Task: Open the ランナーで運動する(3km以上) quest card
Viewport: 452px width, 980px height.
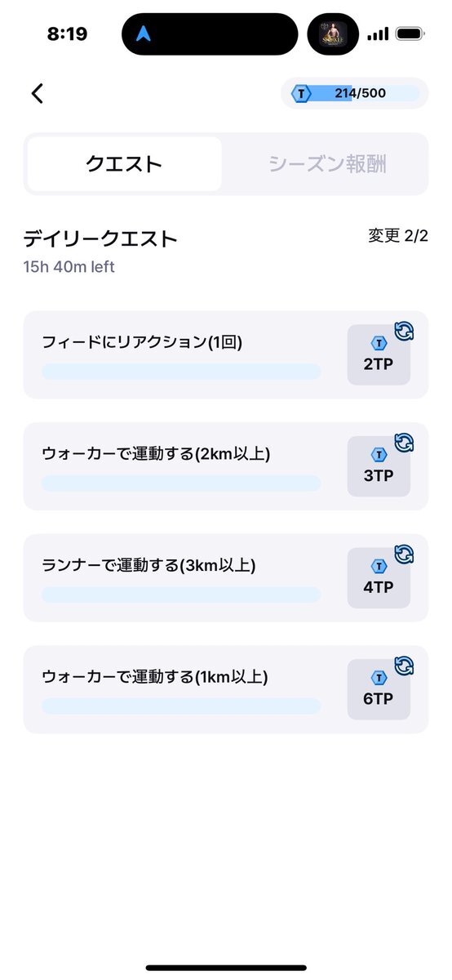Action: (x=226, y=578)
